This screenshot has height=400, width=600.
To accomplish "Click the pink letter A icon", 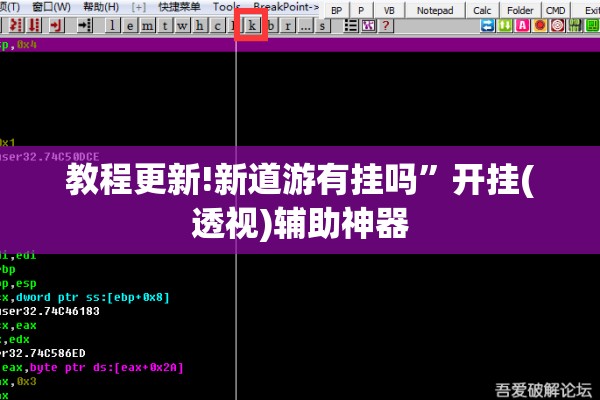I will 522,26.
